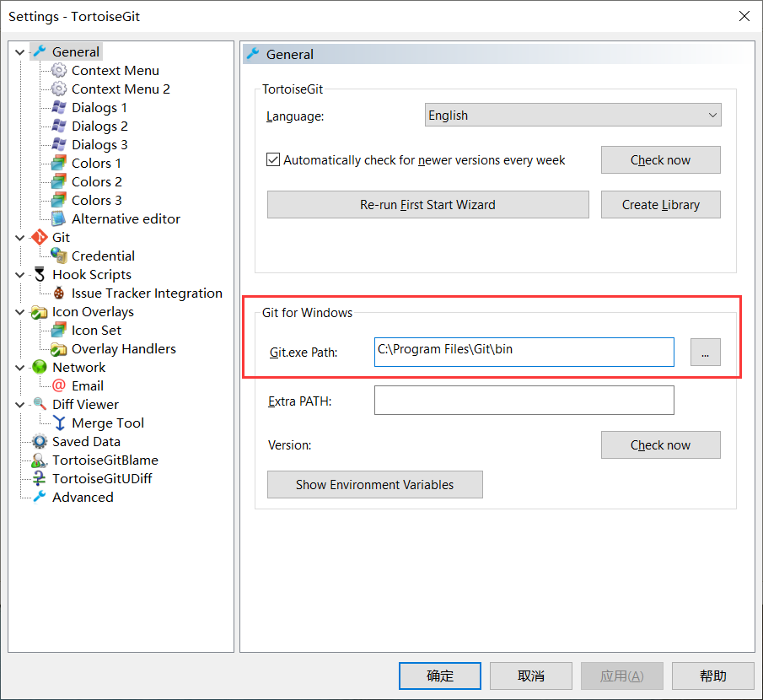Viewport: 763px width, 700px height.
Task: Click the TortoiseGitUDiff icon
Action: [40, 478]
